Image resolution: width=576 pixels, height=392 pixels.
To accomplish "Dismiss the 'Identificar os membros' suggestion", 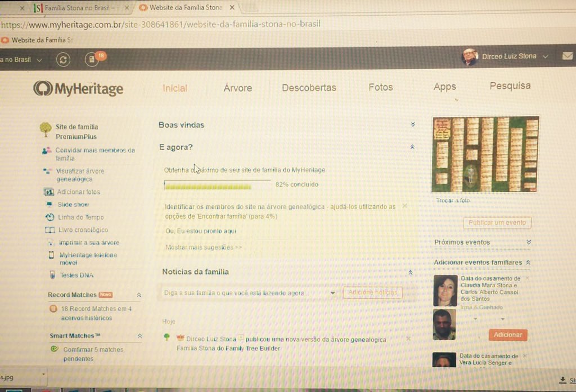I will click(404, 206).
